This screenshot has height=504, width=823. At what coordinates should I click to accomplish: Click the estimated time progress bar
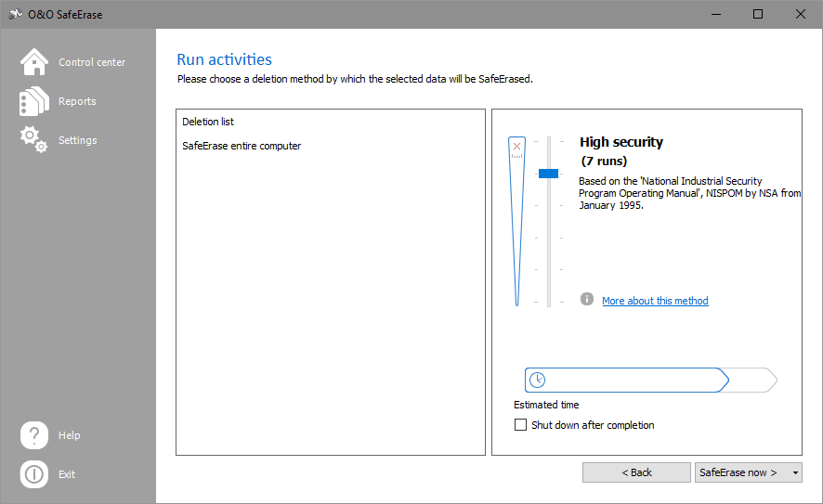tap(651, 381)
